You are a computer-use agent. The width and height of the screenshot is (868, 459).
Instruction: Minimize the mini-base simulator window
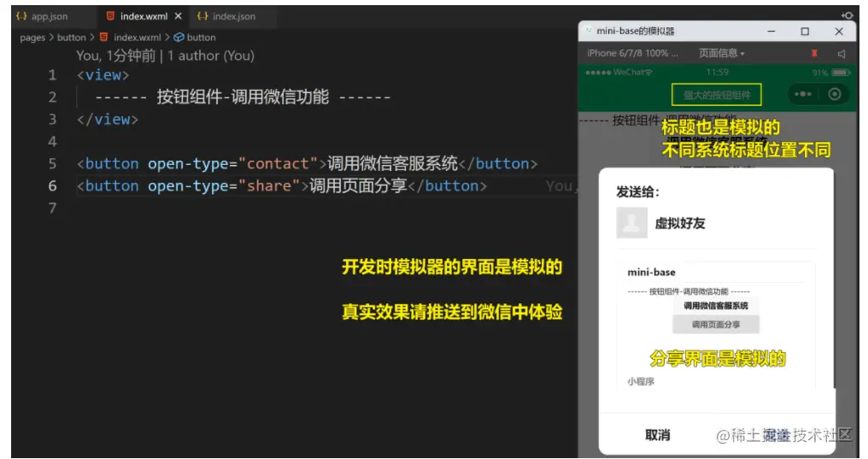tap(771, 32)
